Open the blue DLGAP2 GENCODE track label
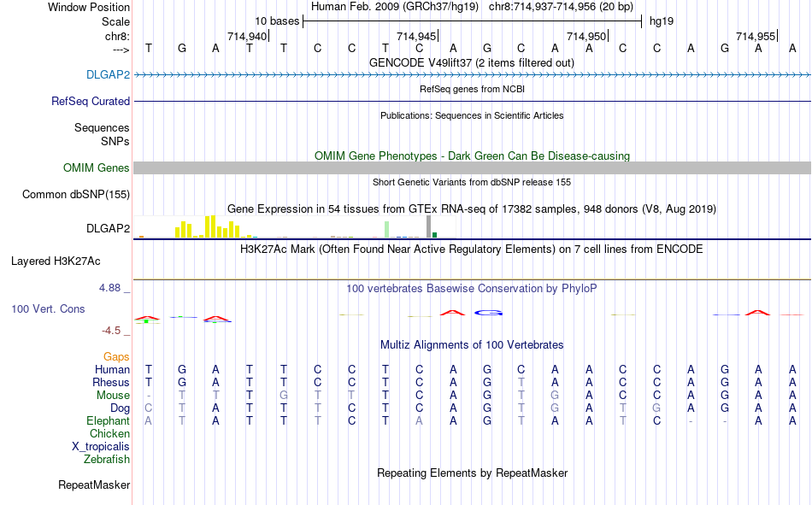The height and width of the screenshot is (505, 812). pyautogui.click(x=109, y=74)
